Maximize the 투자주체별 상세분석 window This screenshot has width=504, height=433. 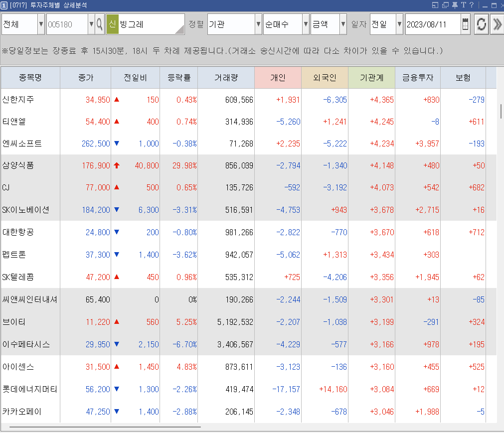[x=494, y=5]
